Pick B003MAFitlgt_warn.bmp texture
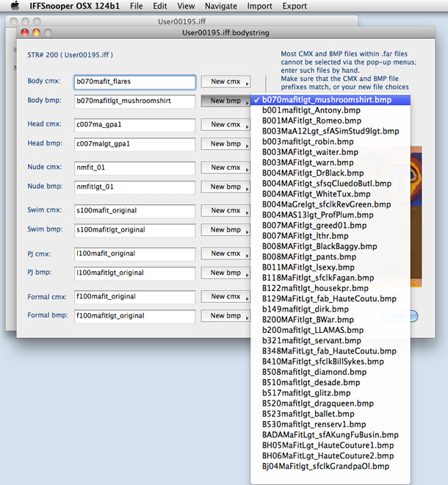 330,162
